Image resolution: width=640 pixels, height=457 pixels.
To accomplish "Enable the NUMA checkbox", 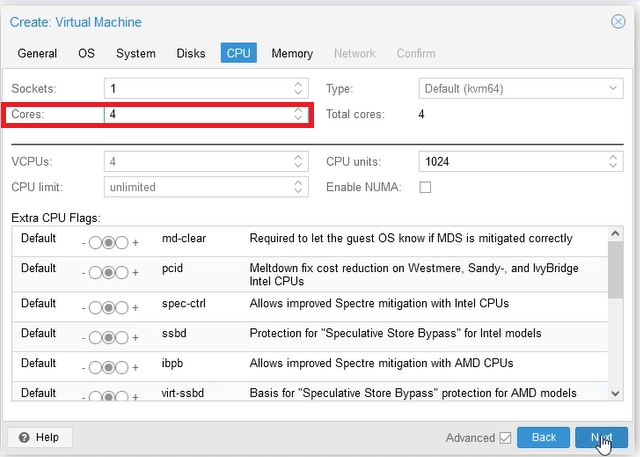I will point(425,187).
